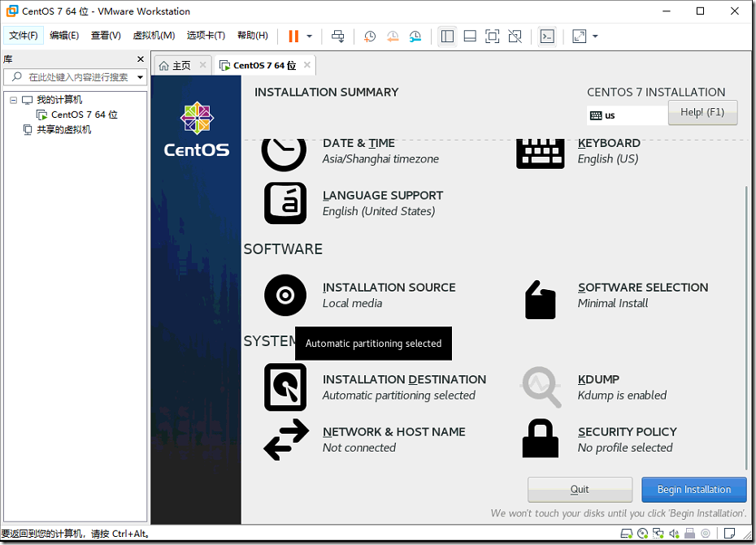Click the us keyboard layout indicator
756x545 pixels.
tap(628, 115)
